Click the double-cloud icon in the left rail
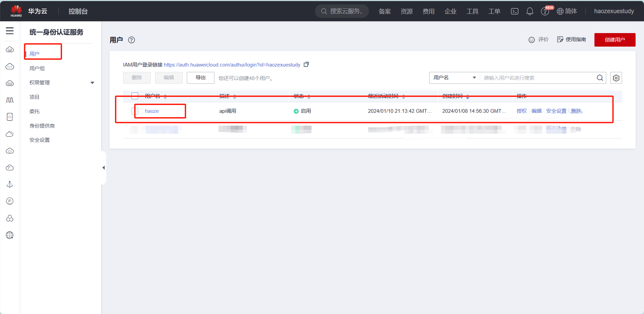The image size is (644, 314). click(x=10, y=134)
